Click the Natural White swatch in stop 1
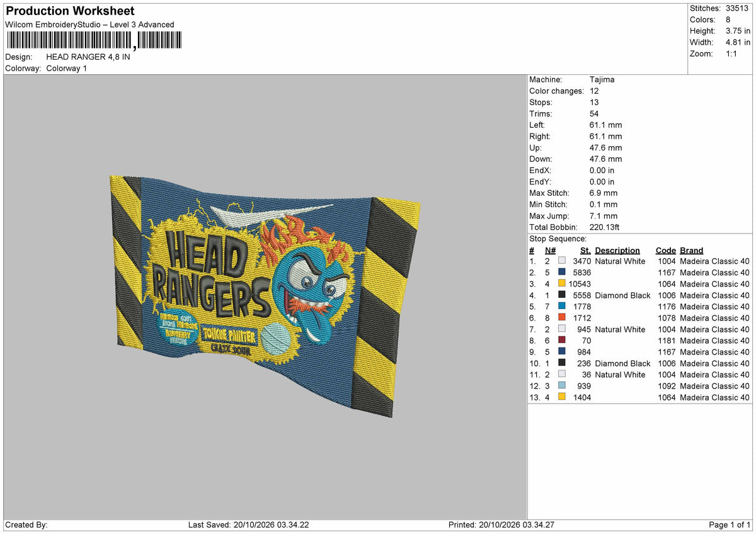 pyautogui.click(x=561, y=261)
